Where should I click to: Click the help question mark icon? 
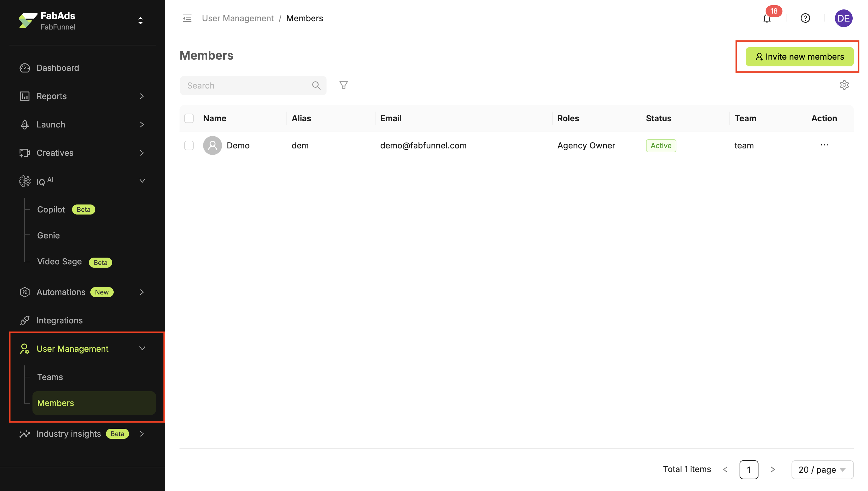point(805,18)
